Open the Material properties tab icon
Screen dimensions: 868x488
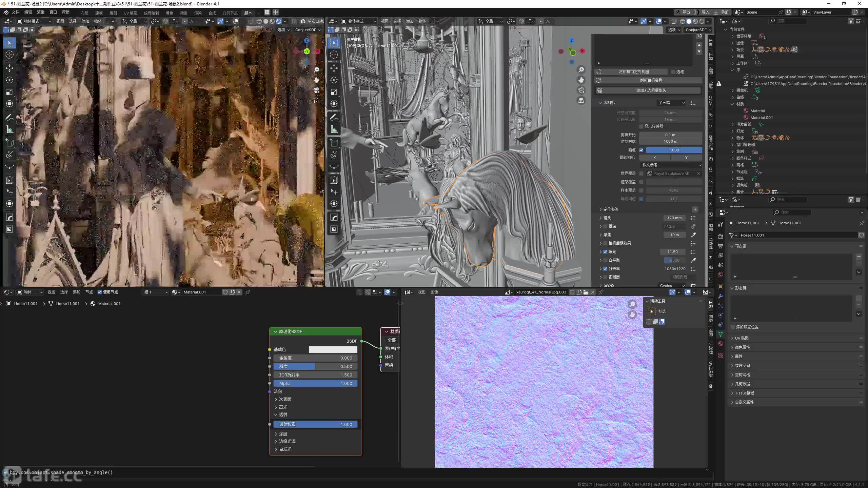721,344
